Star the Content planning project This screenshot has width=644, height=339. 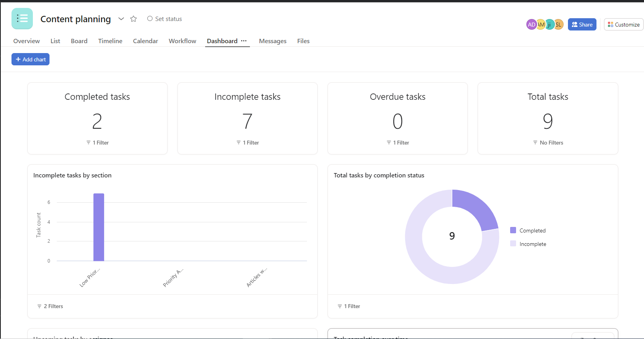pos(133,19)
